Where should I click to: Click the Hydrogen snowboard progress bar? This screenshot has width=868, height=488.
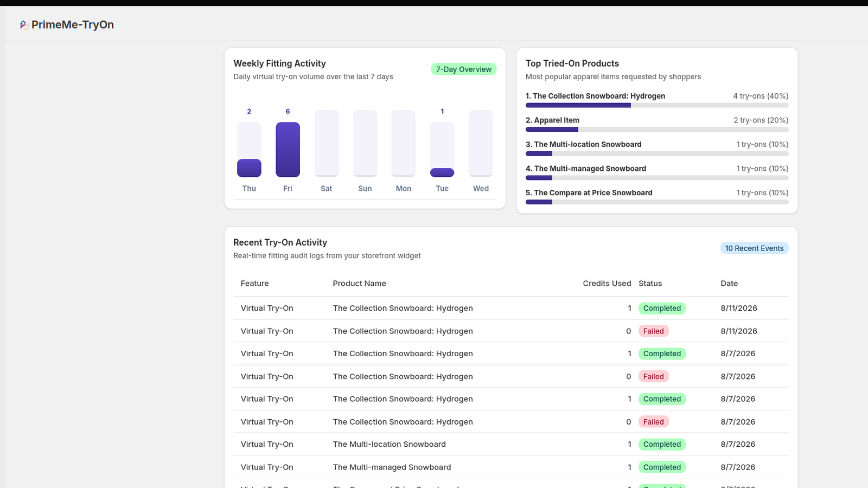tap(657, 105)
